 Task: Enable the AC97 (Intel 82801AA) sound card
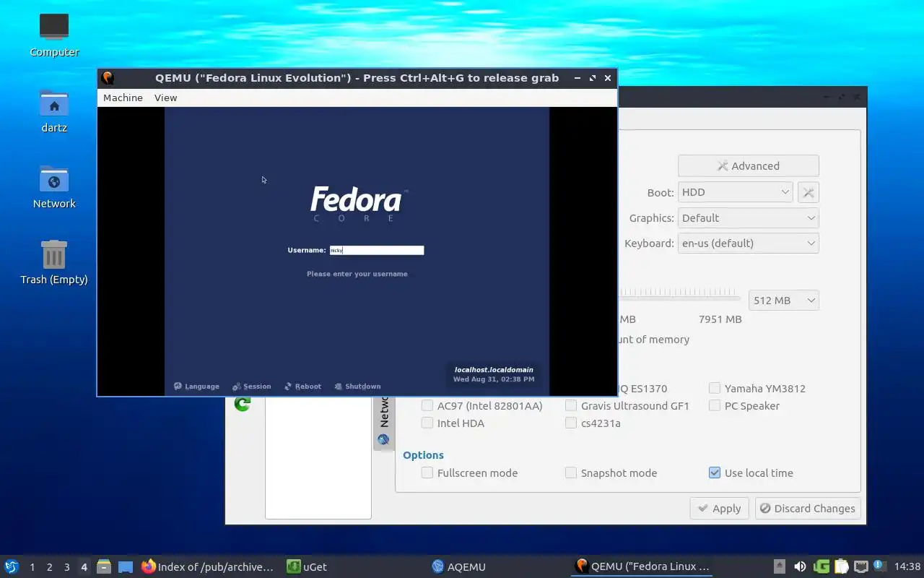[427, 406]
